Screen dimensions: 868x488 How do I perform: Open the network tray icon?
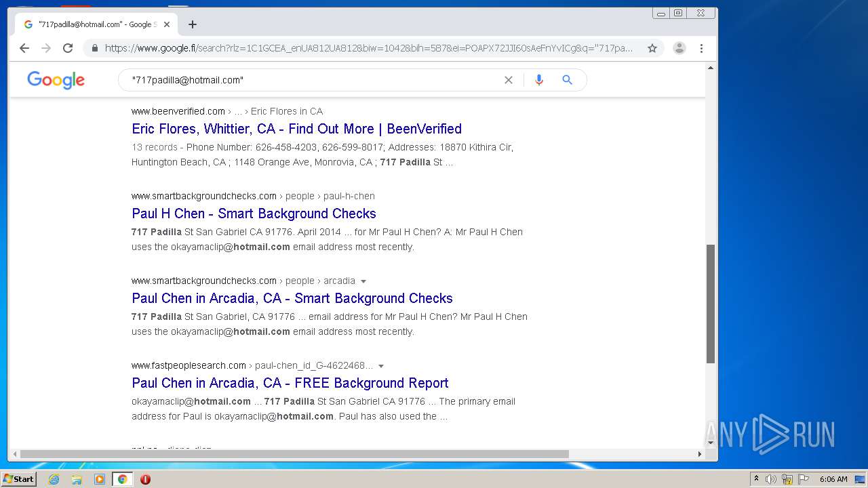(787, 479)
